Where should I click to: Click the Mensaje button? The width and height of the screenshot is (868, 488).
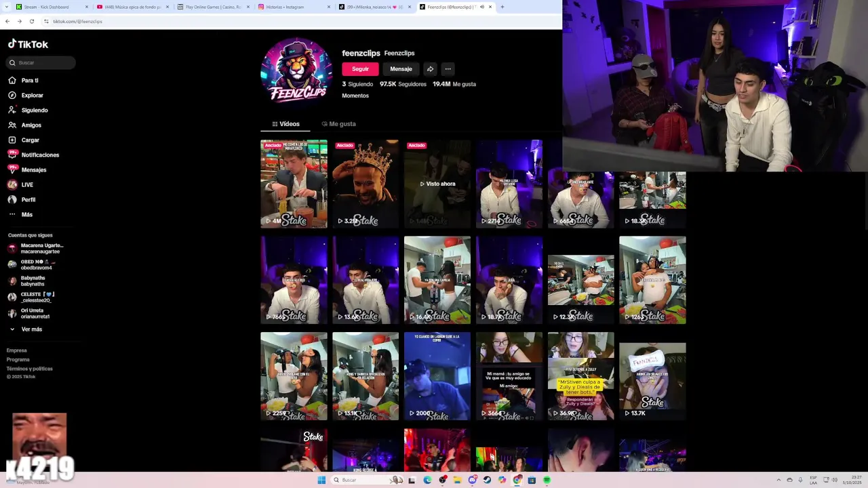pyautogui.click(x=401, y=69)
